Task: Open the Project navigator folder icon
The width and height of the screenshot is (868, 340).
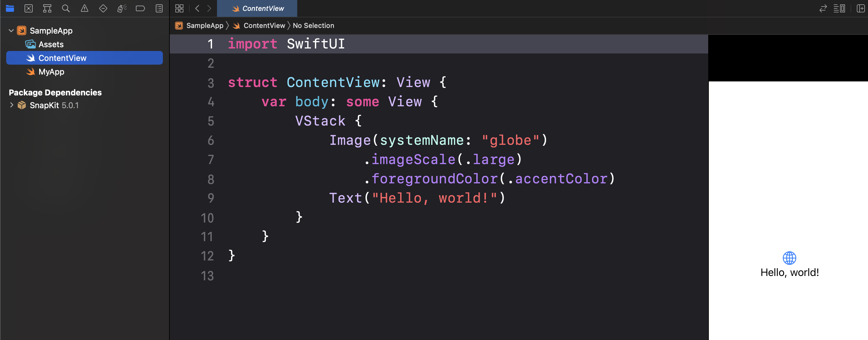Action: 10,8
